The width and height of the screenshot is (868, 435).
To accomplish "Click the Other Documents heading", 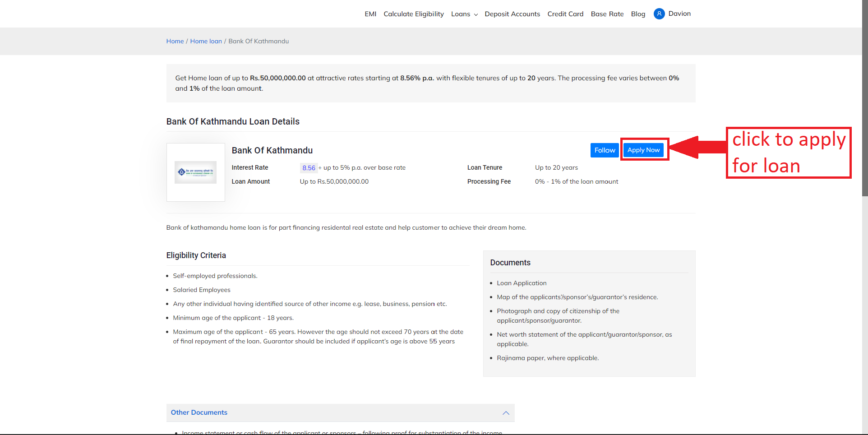I will click(199, 412).
